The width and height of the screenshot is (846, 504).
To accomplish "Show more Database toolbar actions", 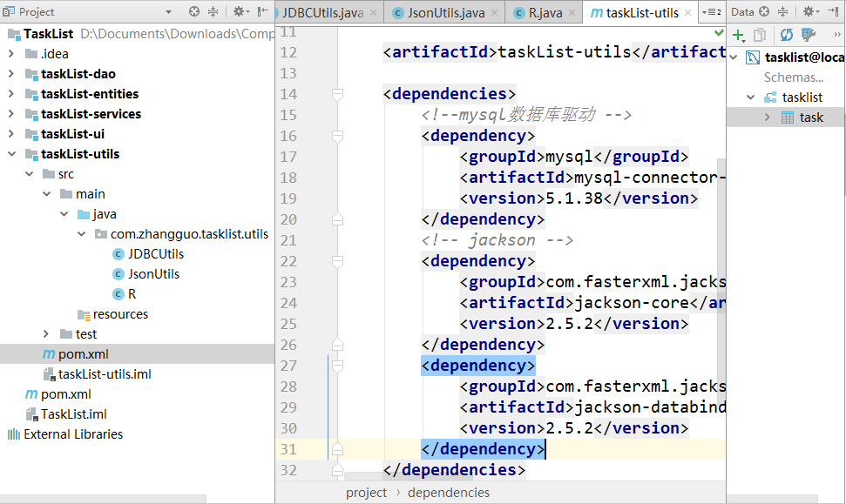I will (x=836, y=35).
